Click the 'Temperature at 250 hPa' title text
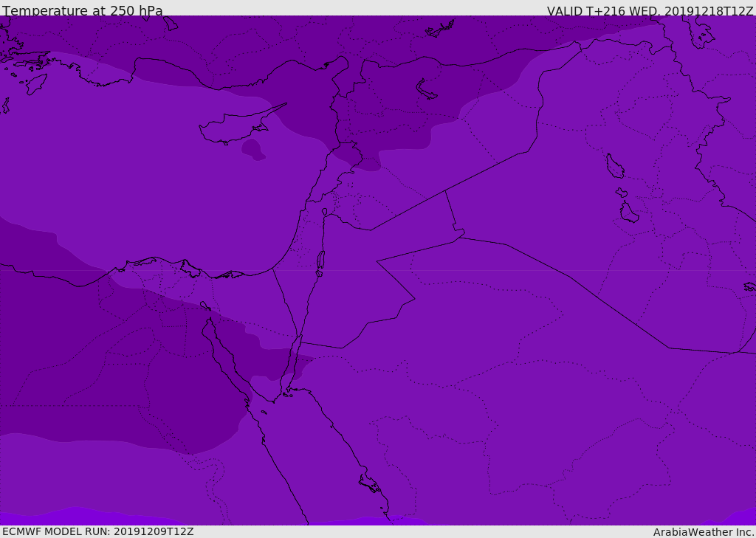This screenshot has height=538, width=756. (x=83, y=10)
